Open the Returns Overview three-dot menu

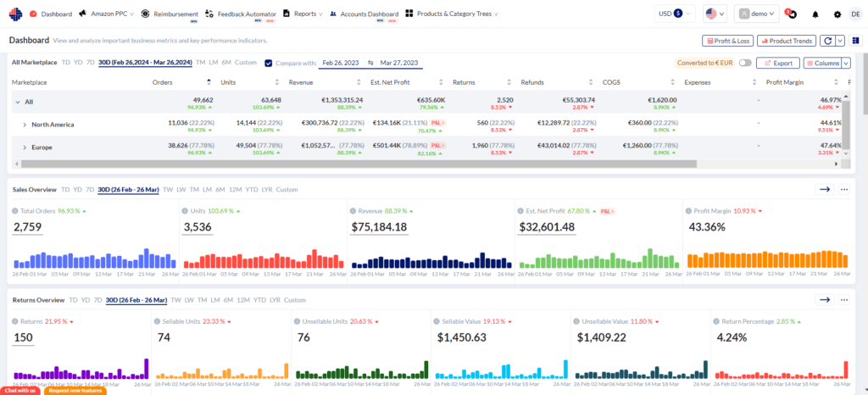coord(844,300)
